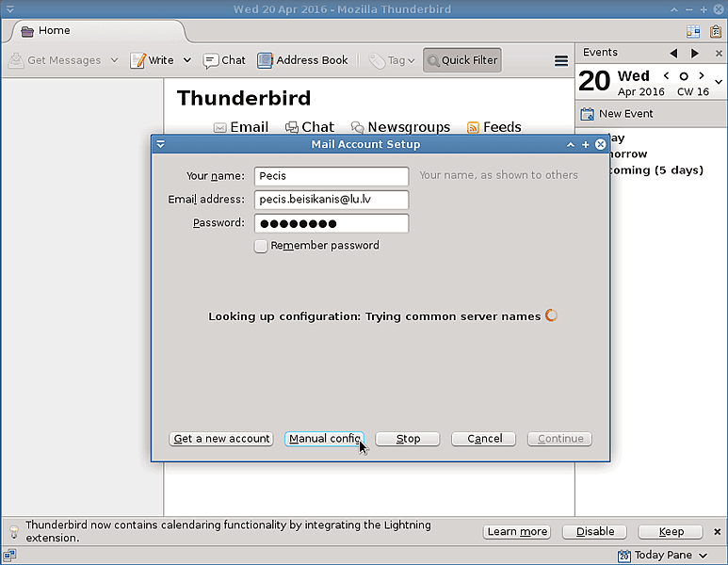Create a New Event
Screen dimensions: 728x565
click(x=617, y=114)
